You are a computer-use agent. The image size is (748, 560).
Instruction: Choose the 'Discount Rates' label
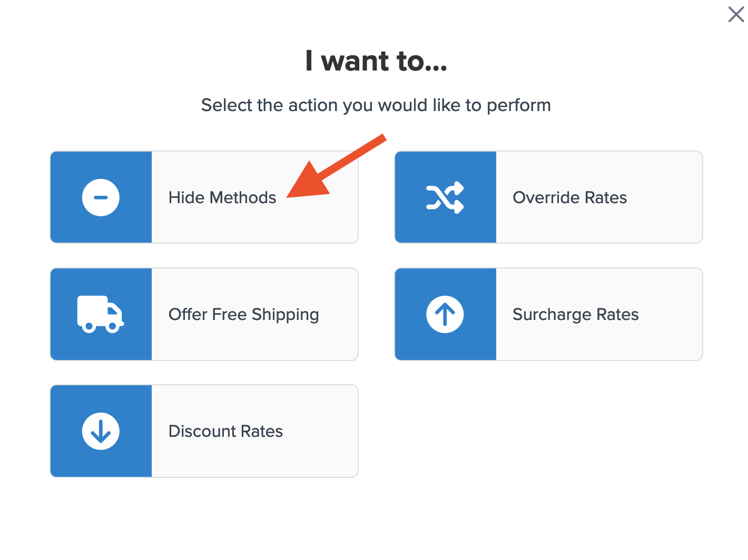(x=225, y=432)
